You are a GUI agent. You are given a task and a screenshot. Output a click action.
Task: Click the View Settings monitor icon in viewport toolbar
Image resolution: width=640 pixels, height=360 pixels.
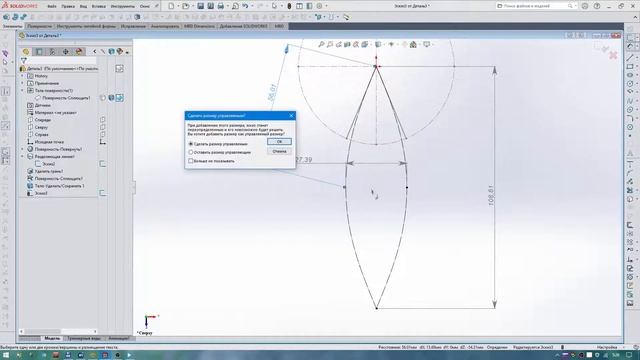427,44
